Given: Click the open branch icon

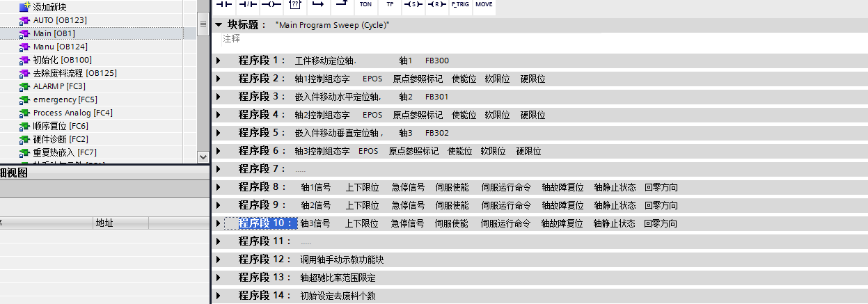Looking at the screenshot, I should [318, 5].
